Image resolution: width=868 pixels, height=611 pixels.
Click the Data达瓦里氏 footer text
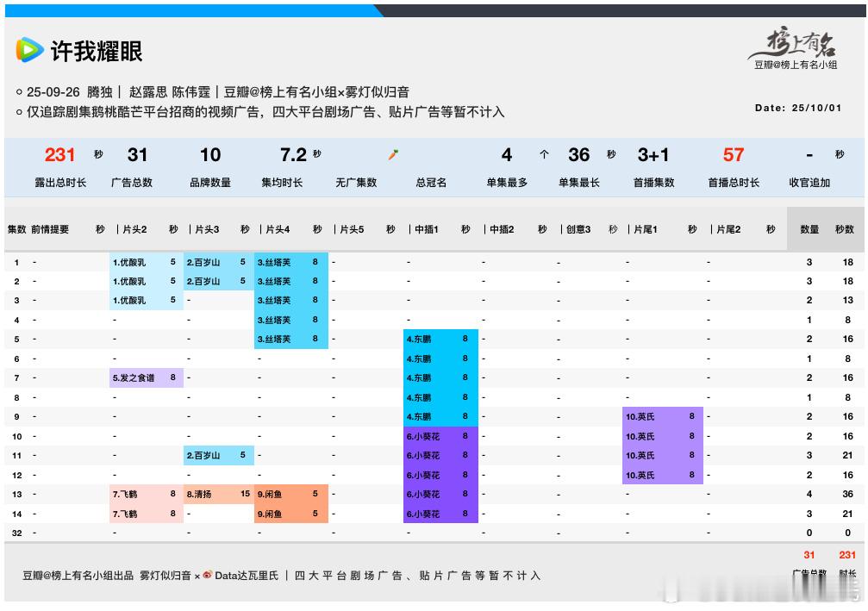click(x=247, y=576)
